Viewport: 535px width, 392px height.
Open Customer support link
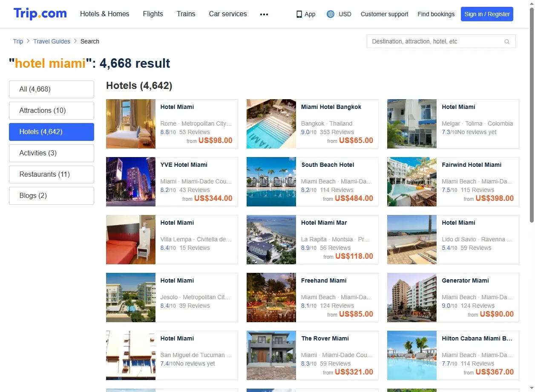pyautogui.click(x=384, y=14)
